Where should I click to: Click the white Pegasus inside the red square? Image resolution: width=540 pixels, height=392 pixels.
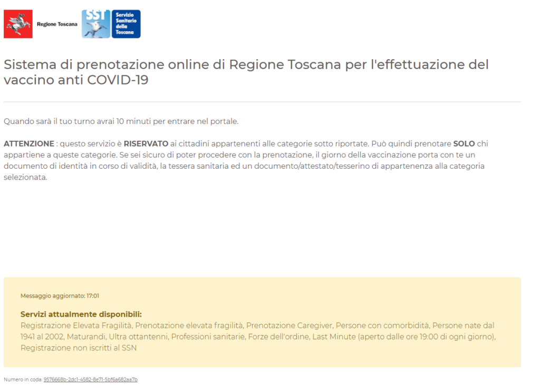pos(17,23)
